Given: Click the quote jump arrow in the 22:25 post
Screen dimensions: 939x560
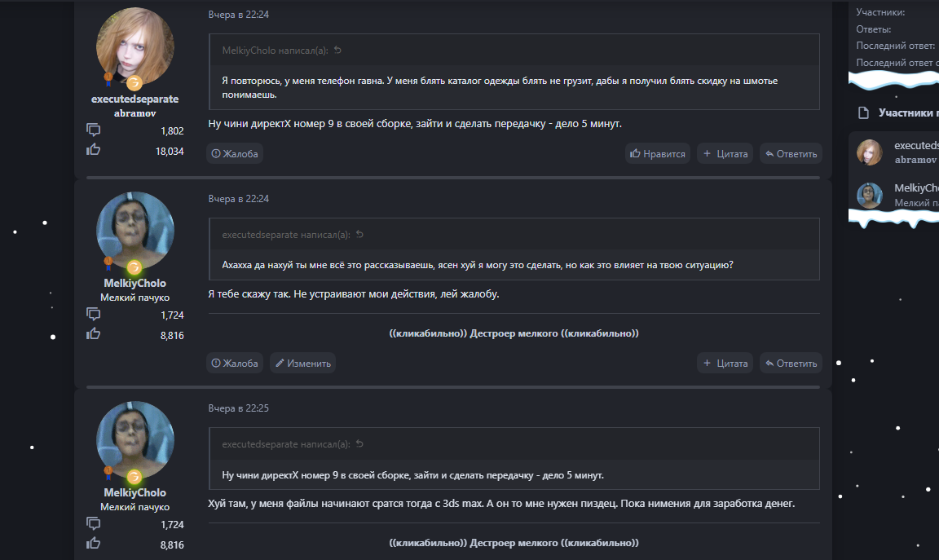Looking at the screenshot, I should click(x=359, y=444).
